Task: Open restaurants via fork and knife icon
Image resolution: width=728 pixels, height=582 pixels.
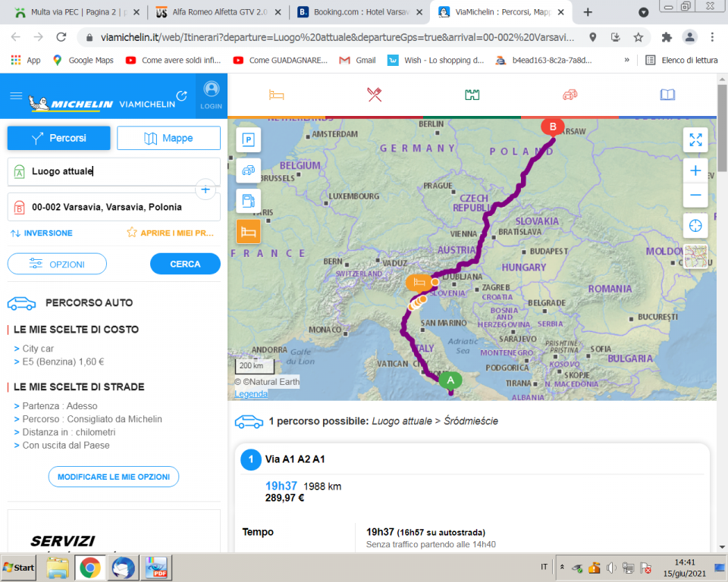Action: click(375, 95)
